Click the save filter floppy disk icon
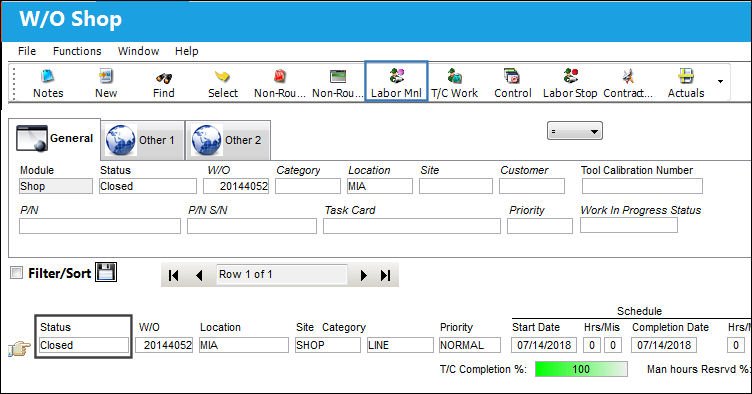This screenshot has height=394, width=752. click(106, 272)
